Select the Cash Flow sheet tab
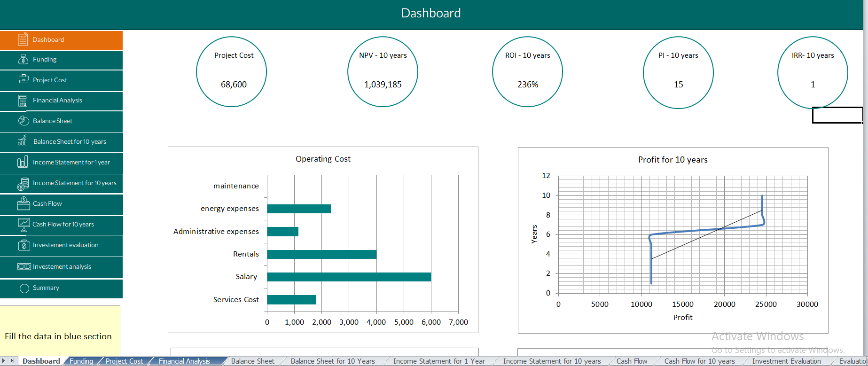The image size is (868, 366). click(x=632, y=361)
